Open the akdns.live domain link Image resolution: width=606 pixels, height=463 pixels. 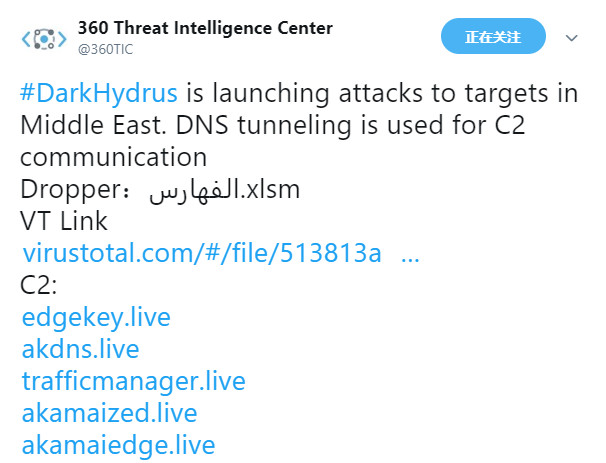[80, 349]
